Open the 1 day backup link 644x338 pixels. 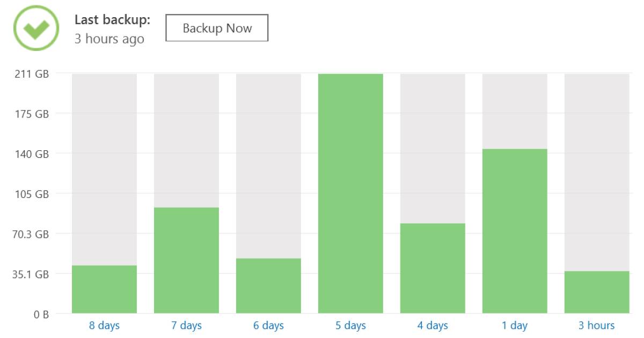[515, 326]
